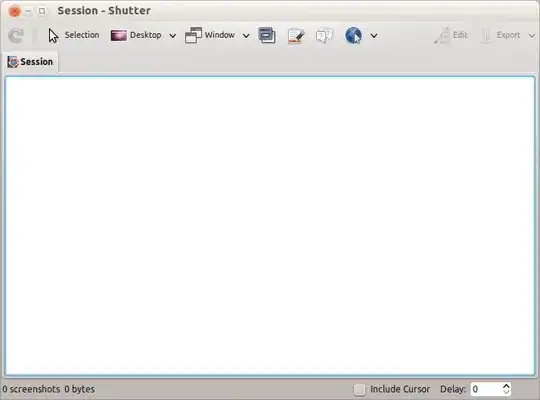Open the Export dropdown arrow
The width and height of the screenshot is (540, 400).
tap(532, 35)
